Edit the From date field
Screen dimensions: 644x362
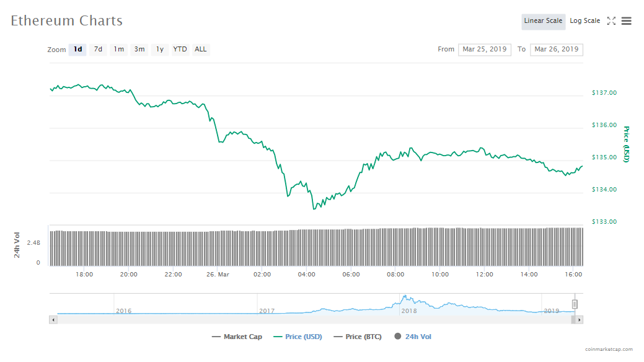pos(484,50)
